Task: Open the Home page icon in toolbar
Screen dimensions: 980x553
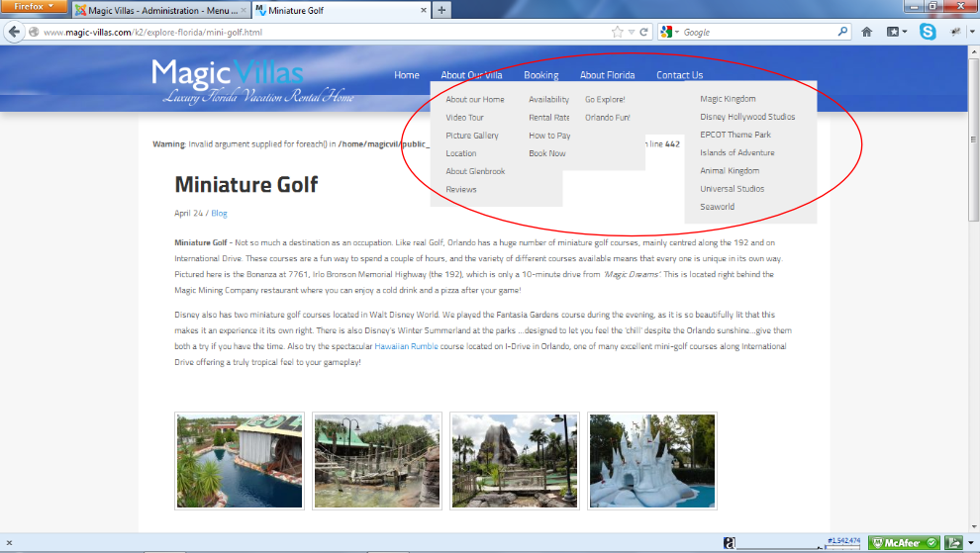Action: (866, 32)
